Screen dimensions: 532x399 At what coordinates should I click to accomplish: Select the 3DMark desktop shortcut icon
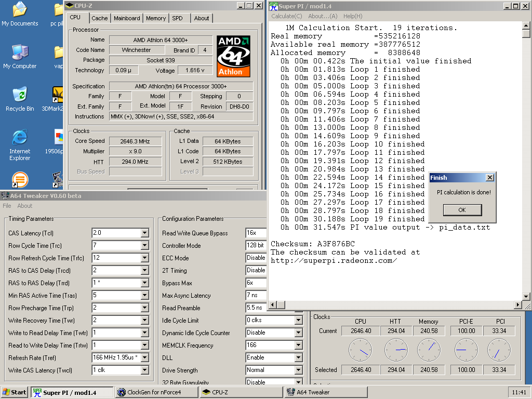pos(57,99)
